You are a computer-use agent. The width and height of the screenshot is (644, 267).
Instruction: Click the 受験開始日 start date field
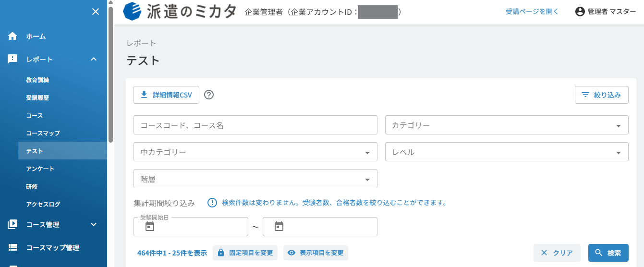191,226
